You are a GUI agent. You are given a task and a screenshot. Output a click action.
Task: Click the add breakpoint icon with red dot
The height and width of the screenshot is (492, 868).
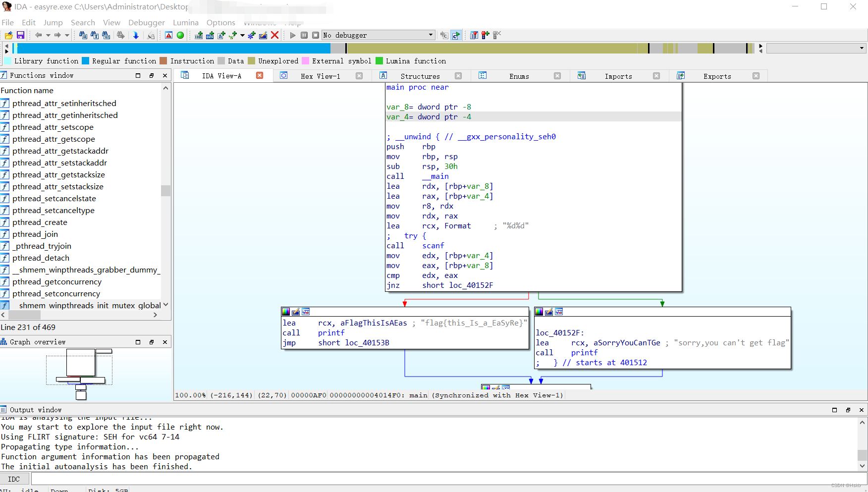486,35
